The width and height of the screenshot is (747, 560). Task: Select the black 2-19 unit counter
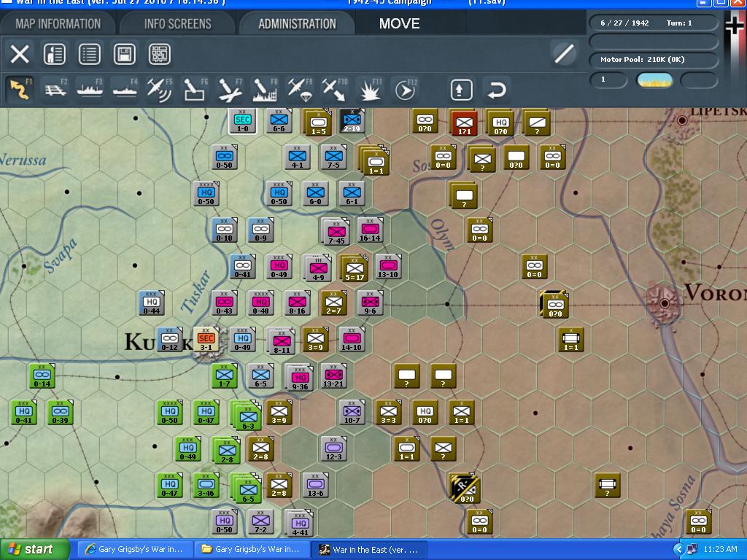(352, 121)
